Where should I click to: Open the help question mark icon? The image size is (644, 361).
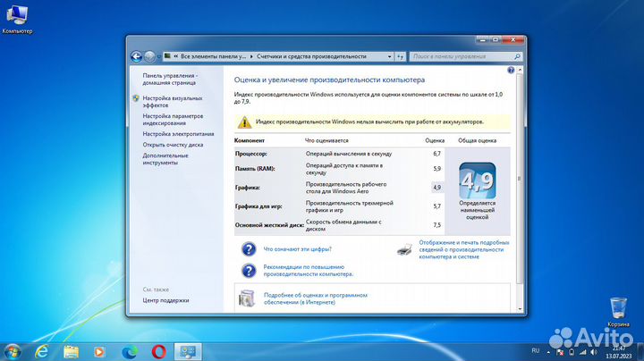[x=511, y=71]
